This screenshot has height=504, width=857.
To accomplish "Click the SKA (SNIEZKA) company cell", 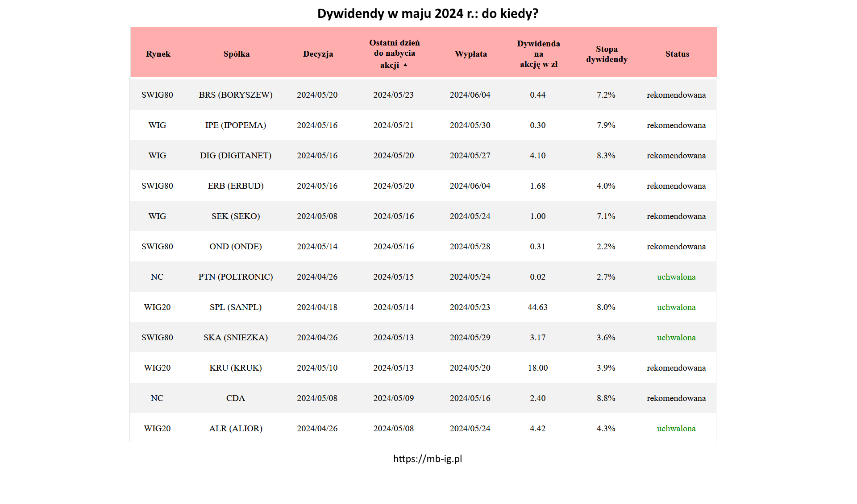I will click(x=235, y=338).
